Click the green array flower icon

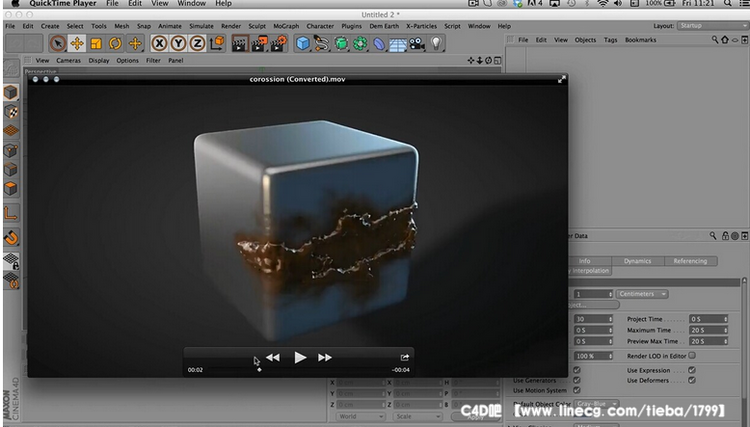pyautogui.click(x=360, y=44)
